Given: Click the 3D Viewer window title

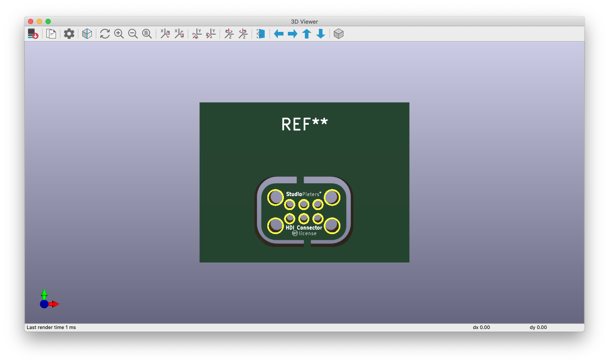Looking at the screenshot, I should [x=304, y=21].
